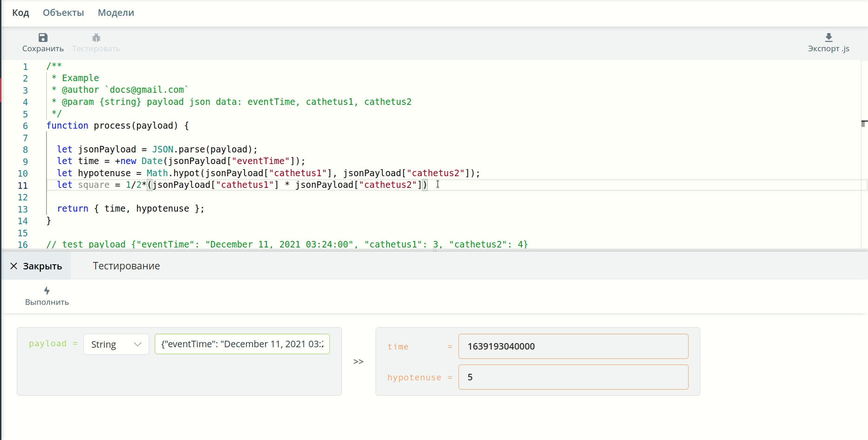The width and height of the screenshot is (868, 440).
Task: Click the code editor vertical scrollbar marker
Action: pos(864,124)
